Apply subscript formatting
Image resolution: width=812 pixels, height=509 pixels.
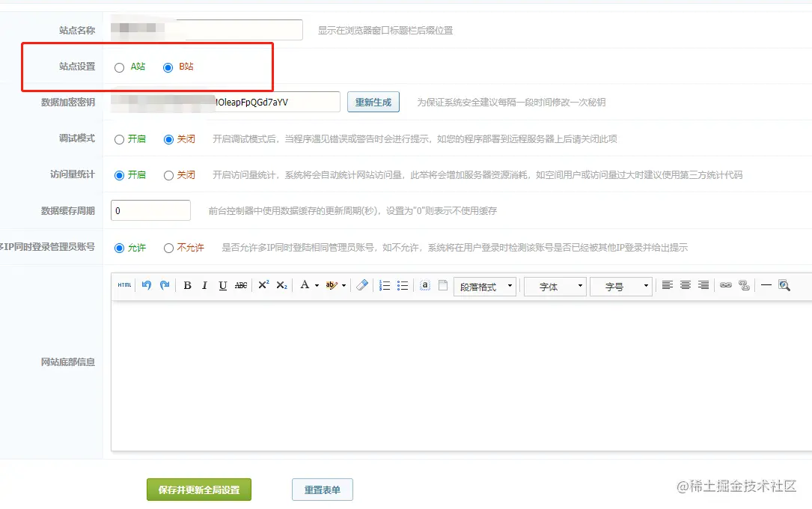pyautogui.click(x=281, y=285)
